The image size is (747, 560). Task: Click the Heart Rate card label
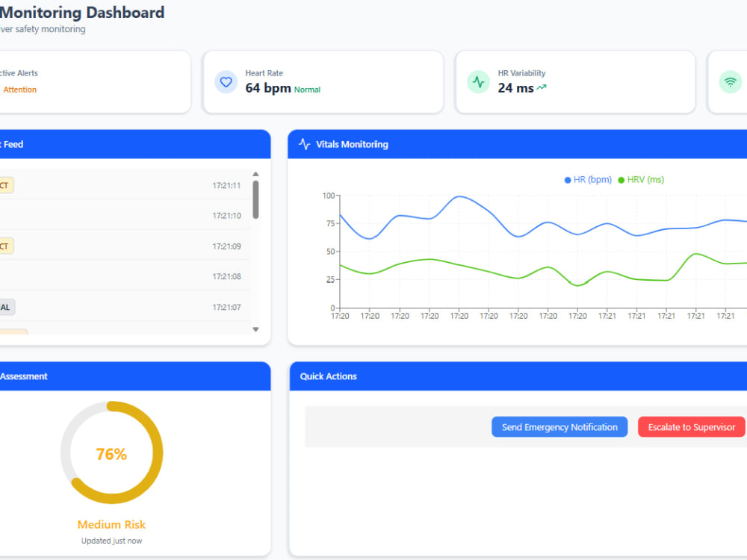click(264, 73)
